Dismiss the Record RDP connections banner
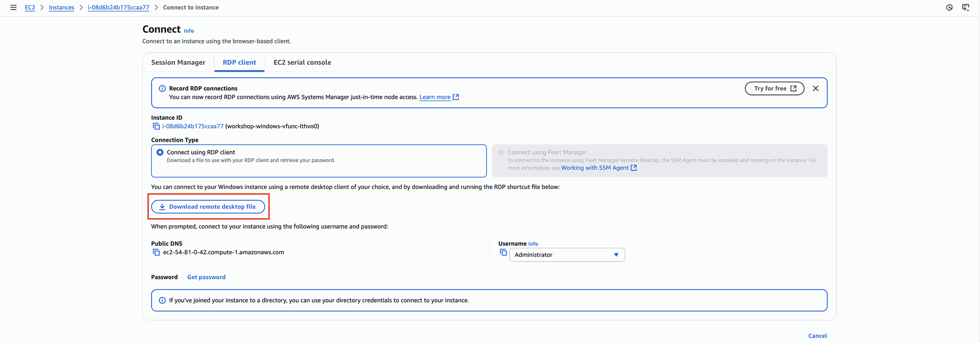The width and height of the screenshot is (980, 343). coord(815,88)
